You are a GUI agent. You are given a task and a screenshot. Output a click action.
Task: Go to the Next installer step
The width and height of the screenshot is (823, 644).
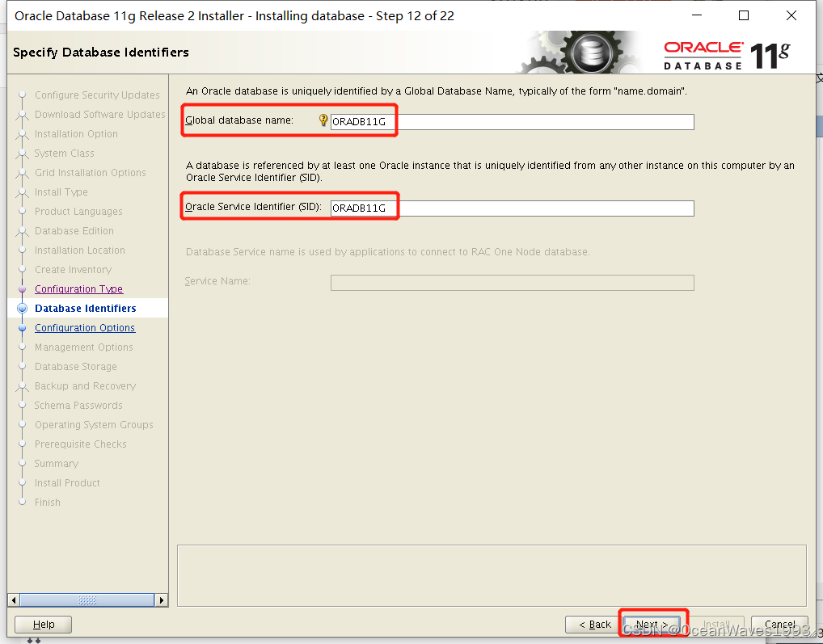652,624
